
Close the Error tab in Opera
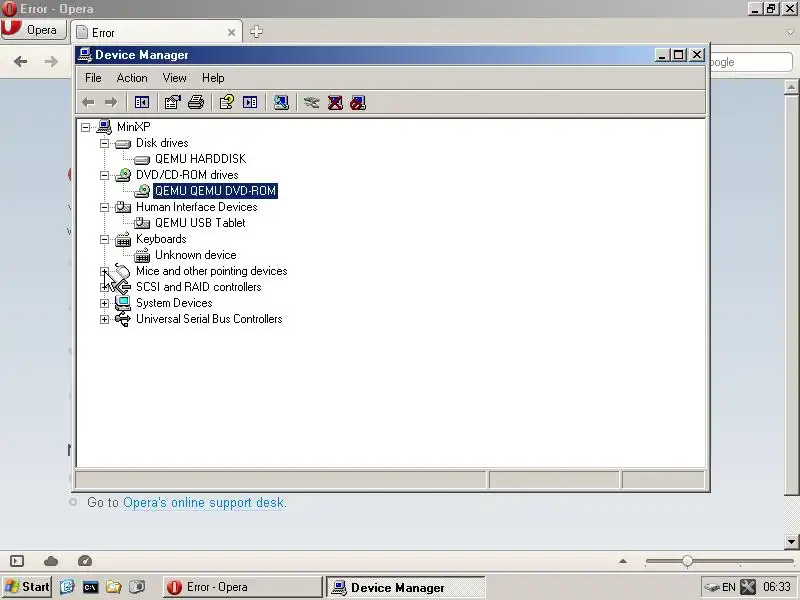(x=231, y=33)
